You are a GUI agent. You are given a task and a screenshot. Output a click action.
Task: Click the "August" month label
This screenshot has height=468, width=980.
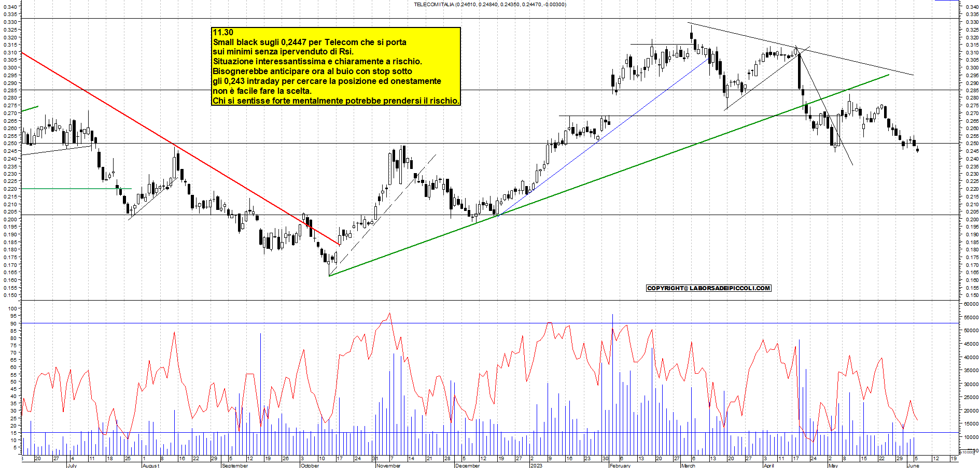tap(151, 465)
